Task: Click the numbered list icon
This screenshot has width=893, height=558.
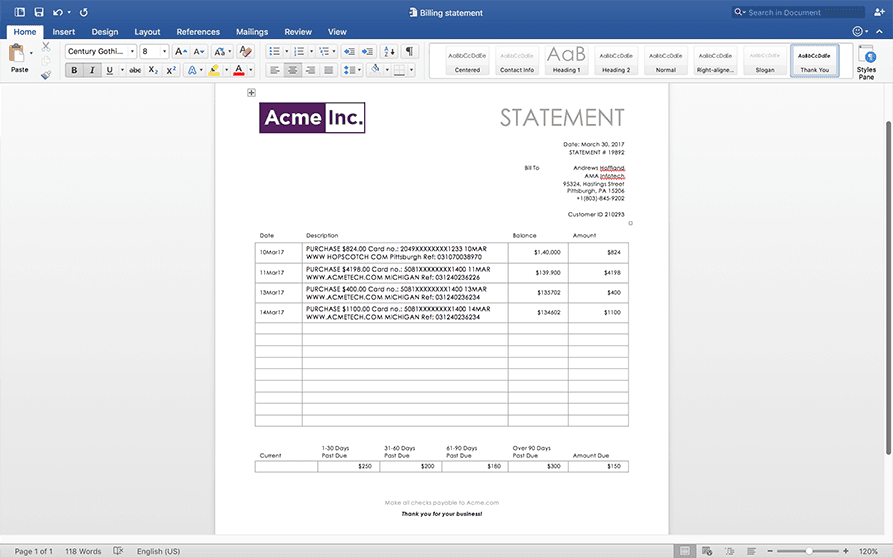Action: 299,51
